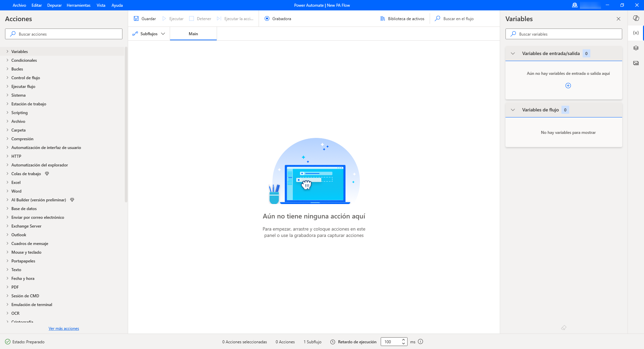Click the 1 Subflujo status text

[312, 342]
